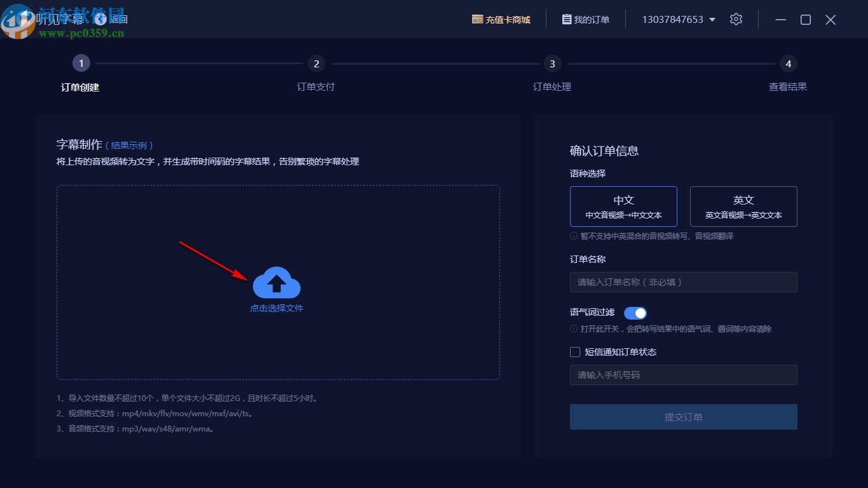
Task: Click the 点击选择文件 link
Action: coord(276,308)
